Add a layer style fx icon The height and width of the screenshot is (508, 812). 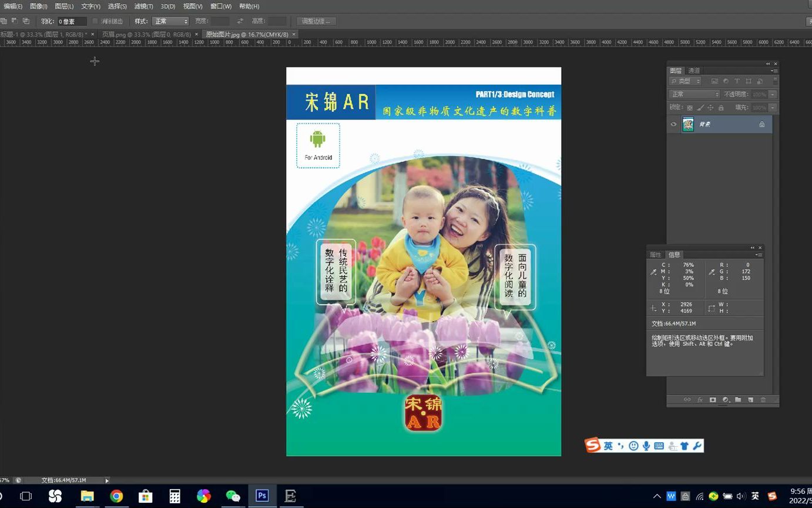coord(700,400)
